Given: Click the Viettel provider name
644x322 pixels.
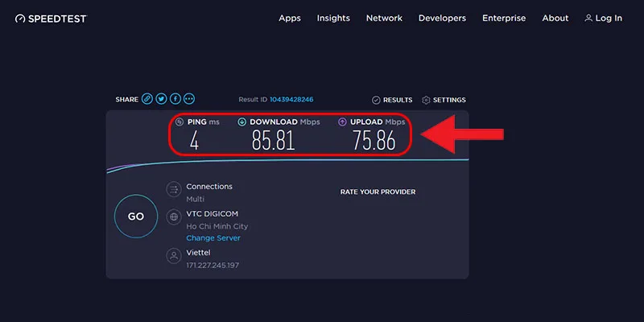Looking at the screenshot, I should coord(198,253).
